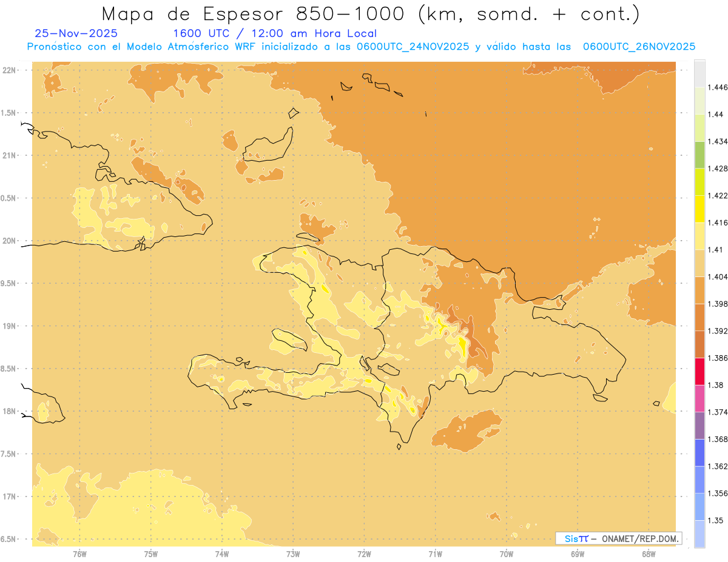This screenshot has width=728, height=562.
Task: Click the '76W' longitude label
Action: (x=79, y=554)
